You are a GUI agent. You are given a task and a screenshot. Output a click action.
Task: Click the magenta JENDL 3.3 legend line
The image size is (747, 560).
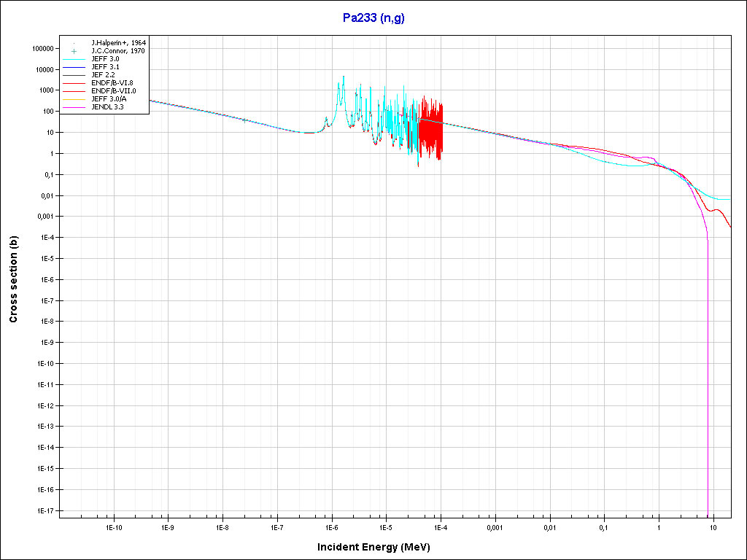point(74,107)
